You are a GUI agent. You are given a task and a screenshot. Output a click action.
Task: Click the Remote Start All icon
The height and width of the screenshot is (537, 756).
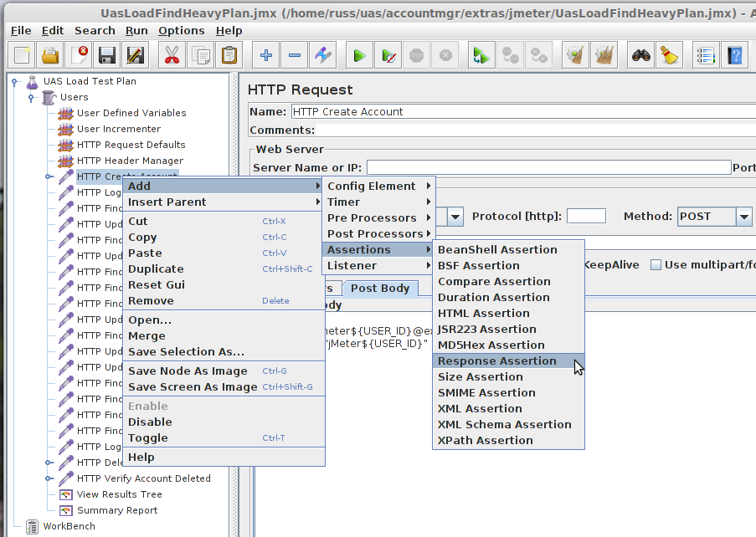click(481, 55)
